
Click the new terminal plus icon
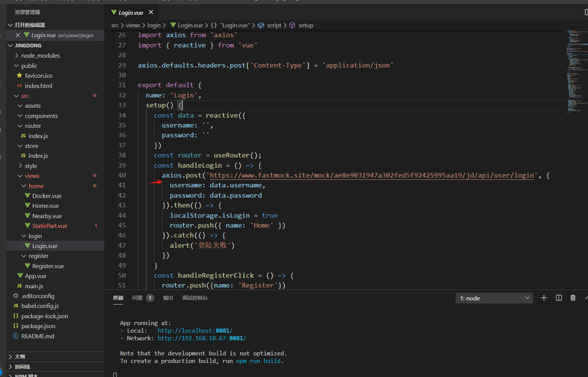tap(544, 298)
